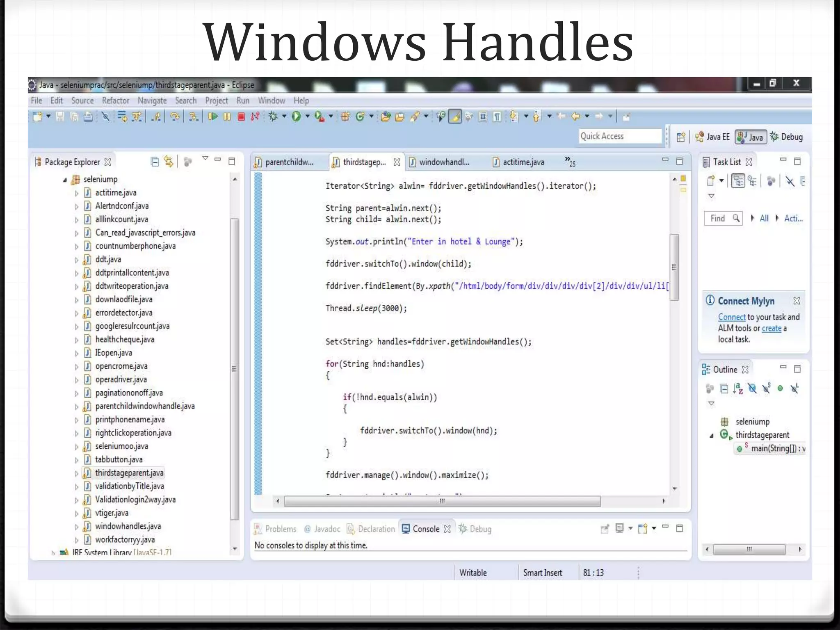840x630 pixels.
Task: Click Display Selected Console icon
Action: pyautogui.click(x=620, y=528)
